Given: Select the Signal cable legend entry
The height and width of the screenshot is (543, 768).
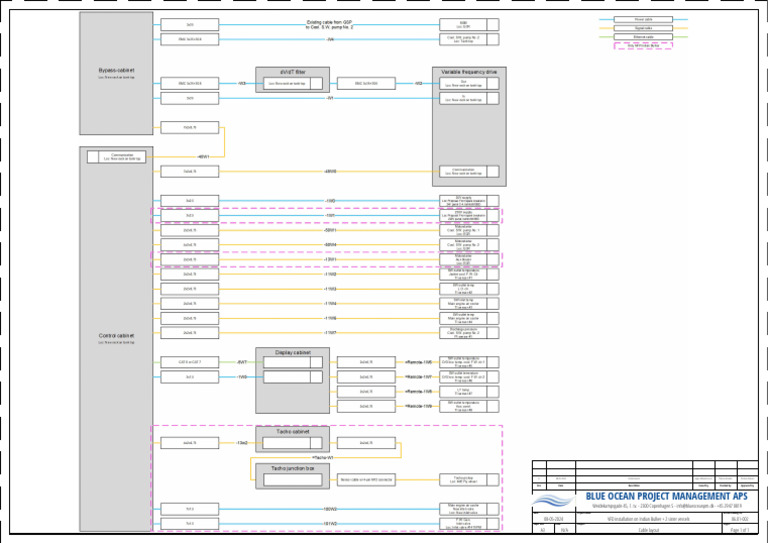Looking at the screenshot, I should click(x=643, y=28).
